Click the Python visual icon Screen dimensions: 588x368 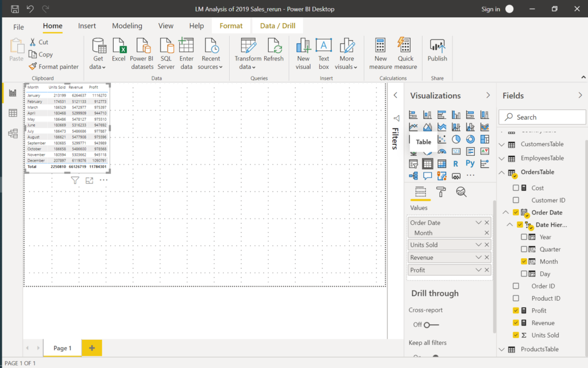click(470, 164)
